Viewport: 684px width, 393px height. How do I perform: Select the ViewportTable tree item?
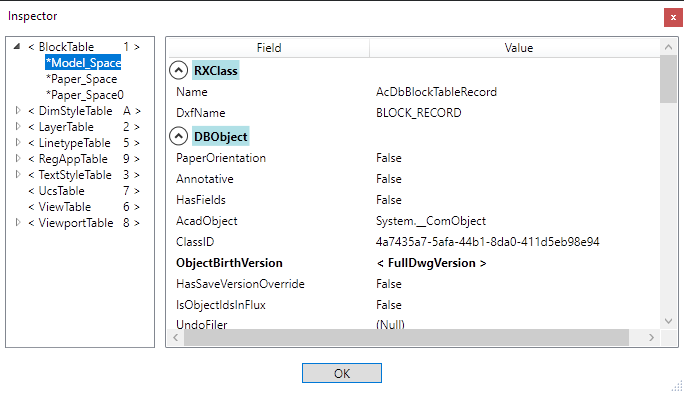coord(84,223)
